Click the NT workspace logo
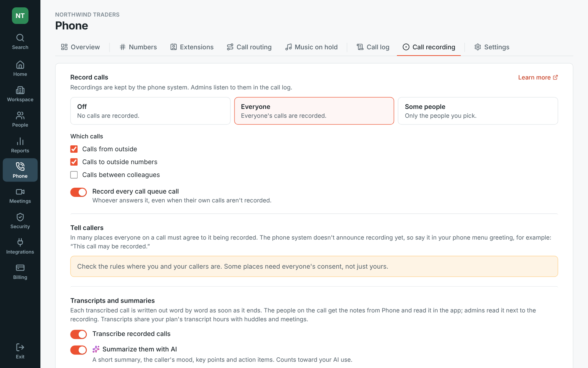The image size is (588, 368). pyautogui.click(x=20, y=16)
